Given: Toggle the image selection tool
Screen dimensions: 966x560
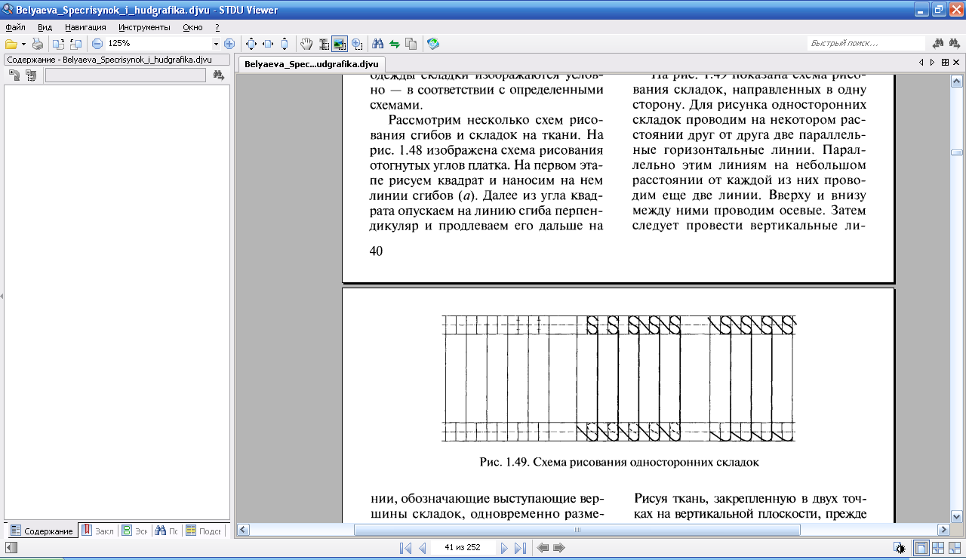Looking at the screenshot, I should click(339, 44).
